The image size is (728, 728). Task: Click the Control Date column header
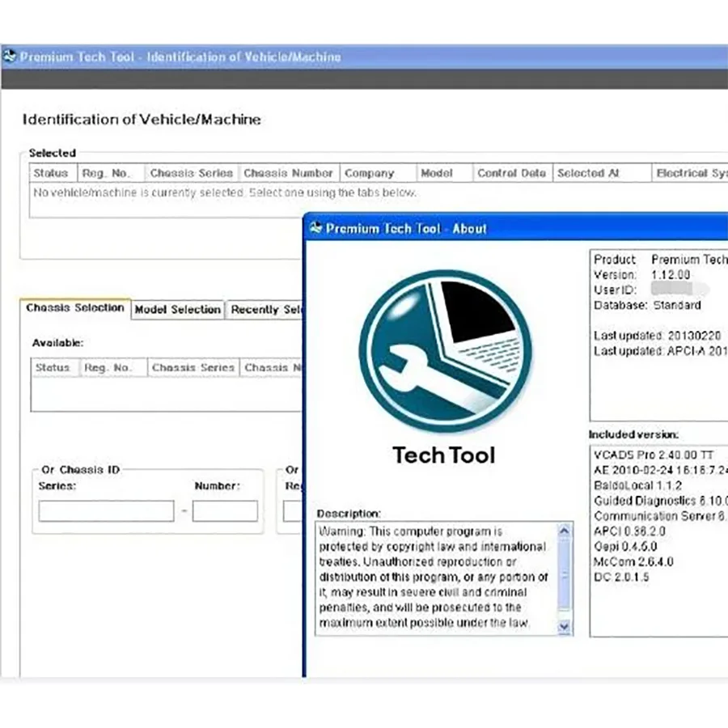(x=513, y=173)
